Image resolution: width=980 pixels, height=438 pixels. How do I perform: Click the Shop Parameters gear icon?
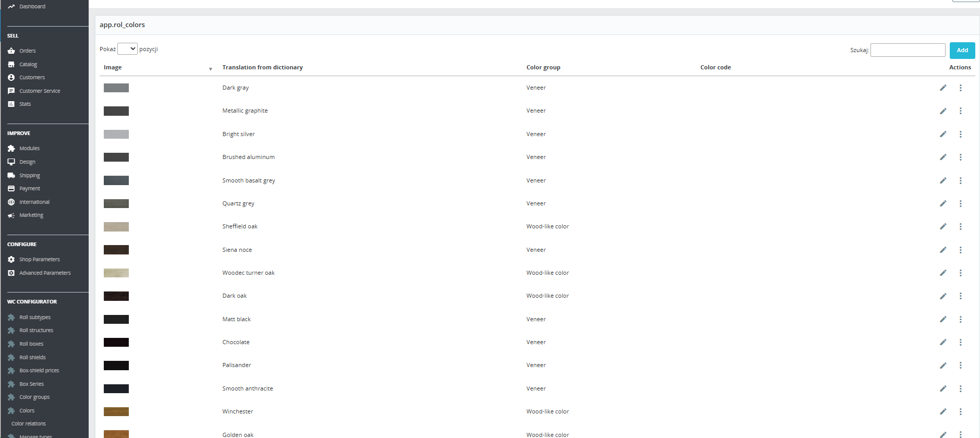click(11, 260)
